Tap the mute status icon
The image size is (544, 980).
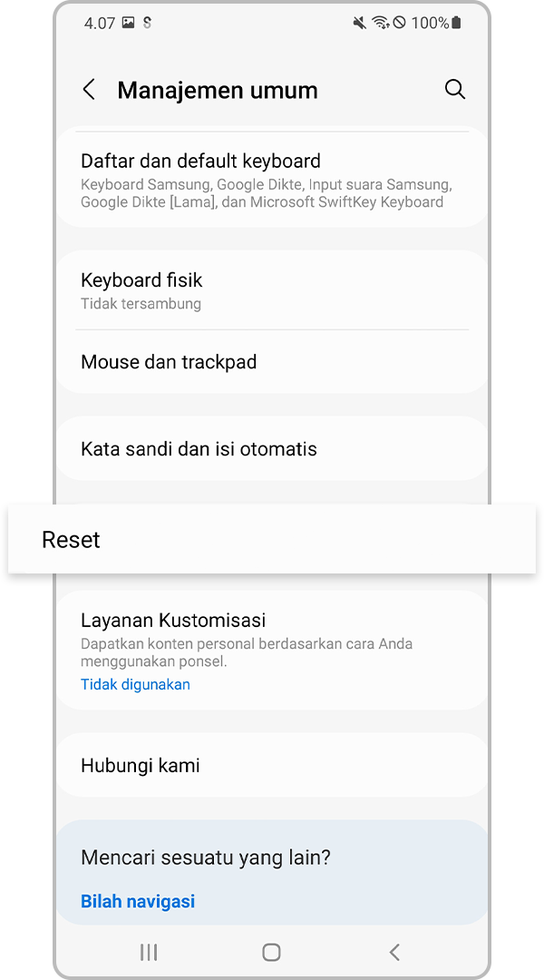360,23
